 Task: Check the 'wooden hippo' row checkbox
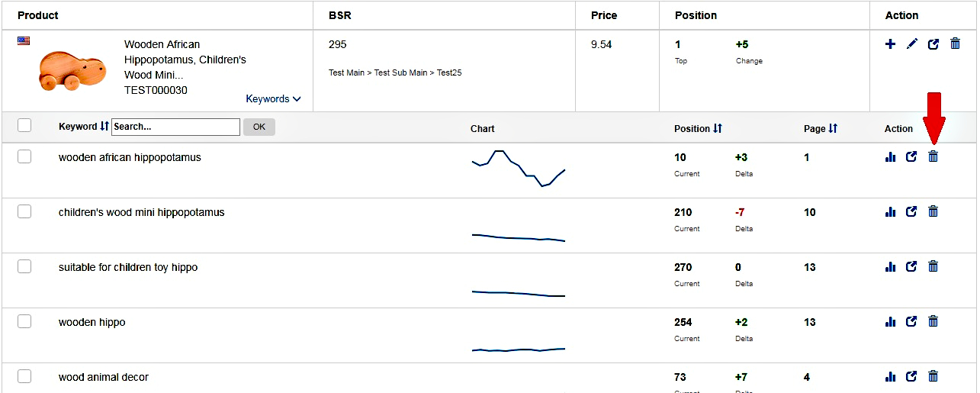(24, 321)
